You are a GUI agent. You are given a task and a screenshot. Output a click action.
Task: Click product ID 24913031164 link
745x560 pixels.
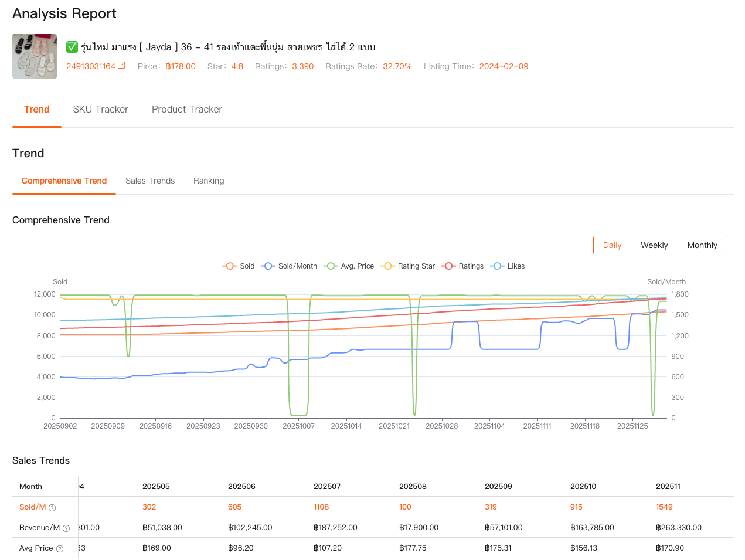click(91, 66)
